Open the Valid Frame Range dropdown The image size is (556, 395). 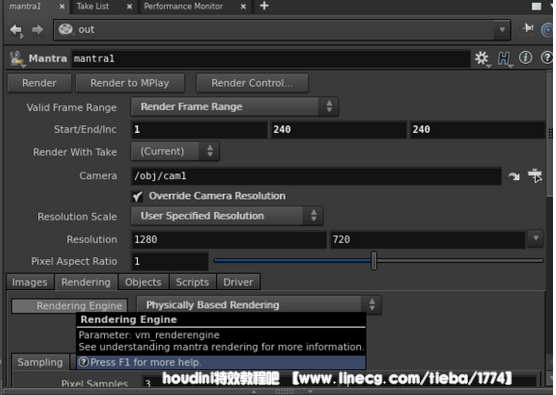pos(235,107)
